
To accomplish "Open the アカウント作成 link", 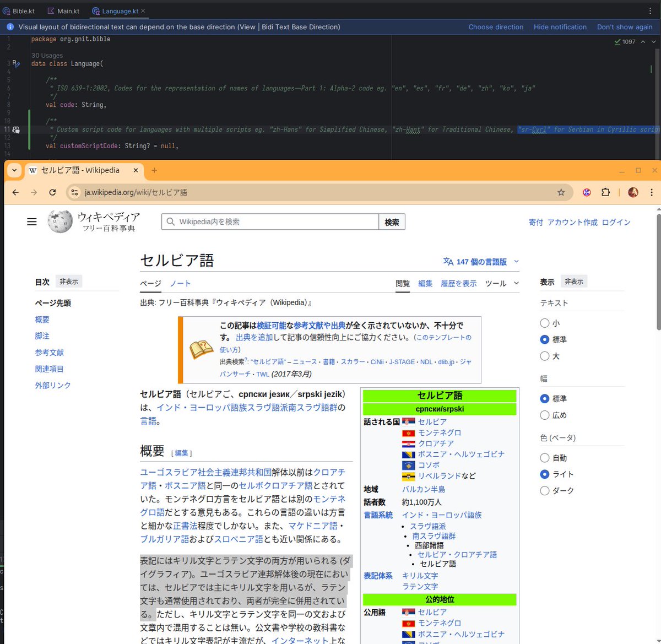I will coord(572,223).
